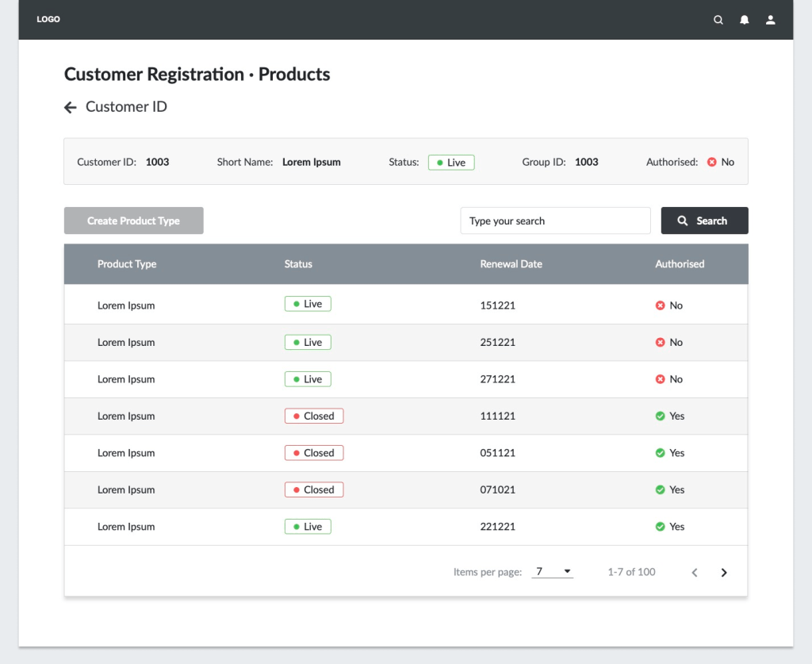Click the Status column header
This screenshot has height=664, width=812.
(298, 264)
